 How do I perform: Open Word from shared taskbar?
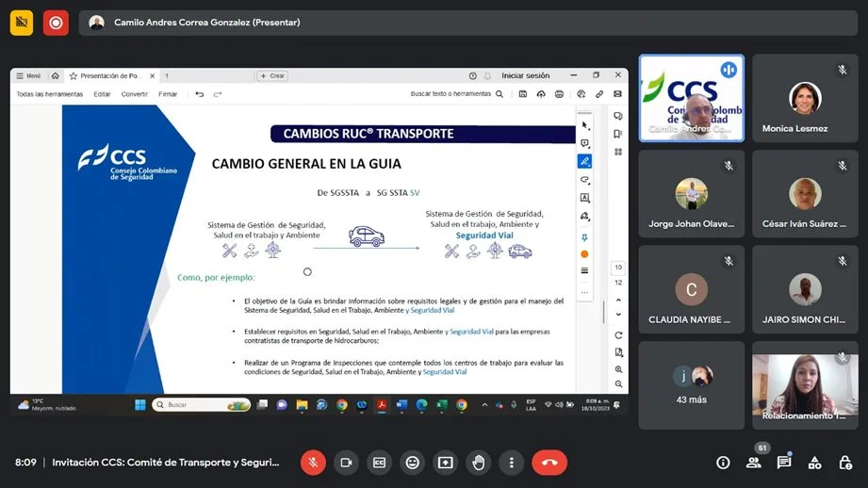(x=401, y=405)
